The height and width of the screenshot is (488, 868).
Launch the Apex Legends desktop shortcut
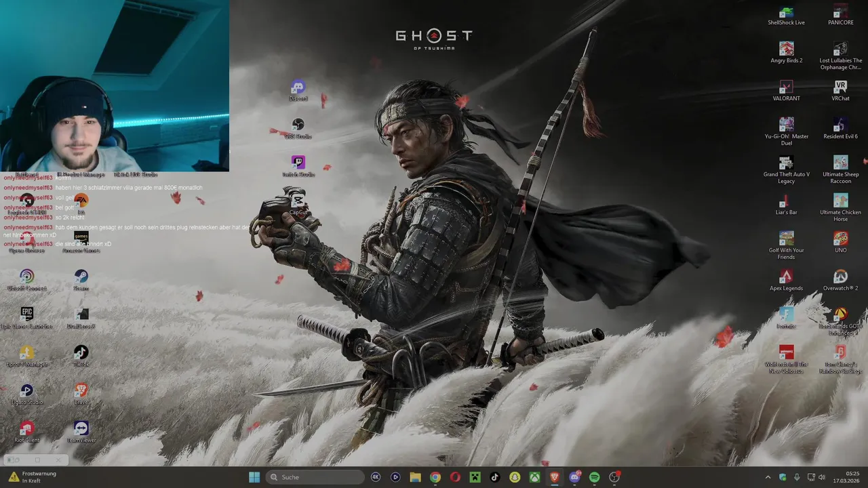[786, 281]
